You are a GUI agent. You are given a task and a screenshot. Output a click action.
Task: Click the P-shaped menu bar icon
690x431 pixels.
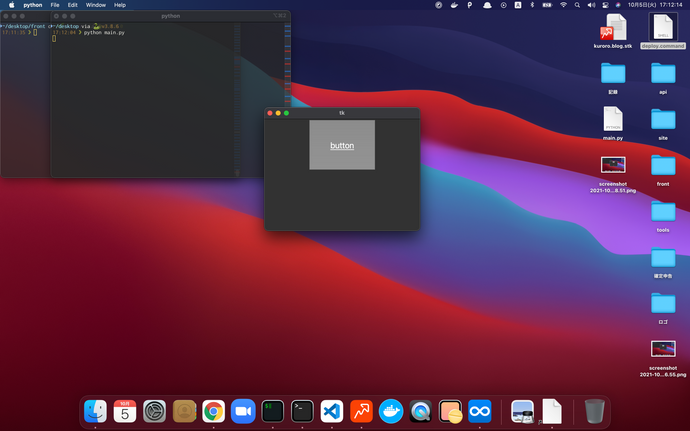click(x=470, y=5)
